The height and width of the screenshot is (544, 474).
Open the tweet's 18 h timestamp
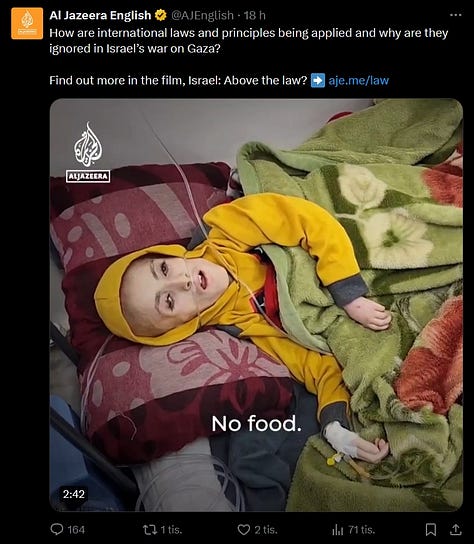(254, 15)
